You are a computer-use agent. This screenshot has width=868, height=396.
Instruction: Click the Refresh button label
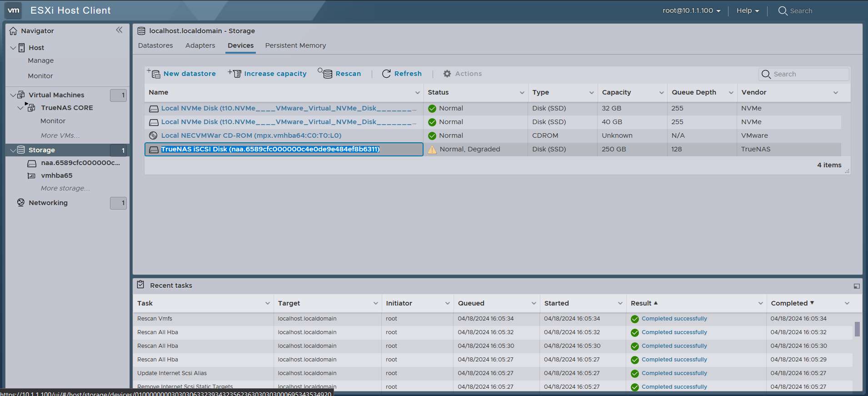pos(408,74)
